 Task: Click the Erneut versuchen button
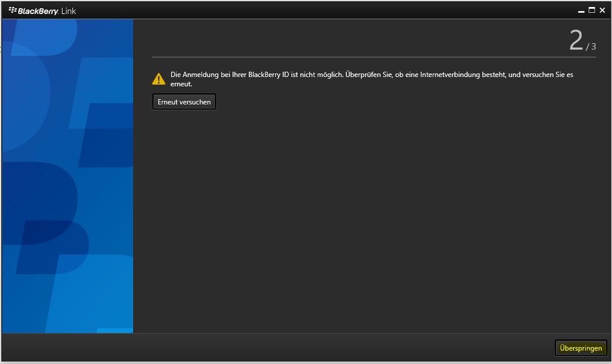(x=184, y=101)
